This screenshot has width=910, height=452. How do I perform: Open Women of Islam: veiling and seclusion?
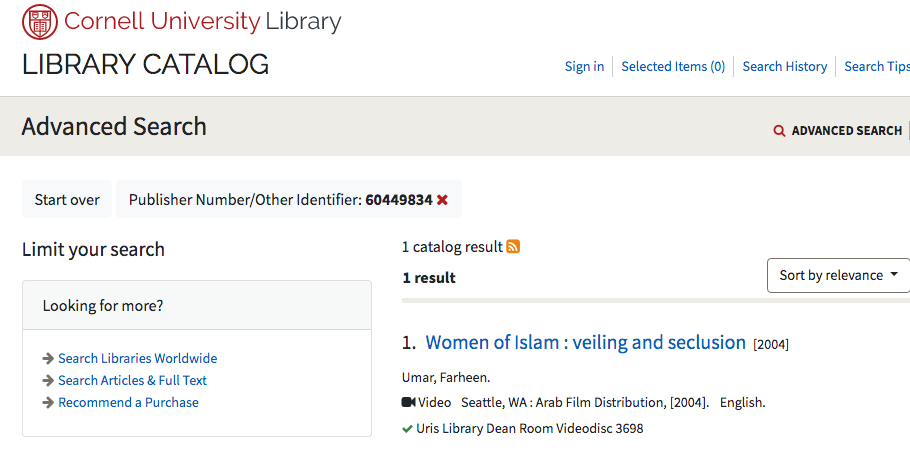(586, 342)
